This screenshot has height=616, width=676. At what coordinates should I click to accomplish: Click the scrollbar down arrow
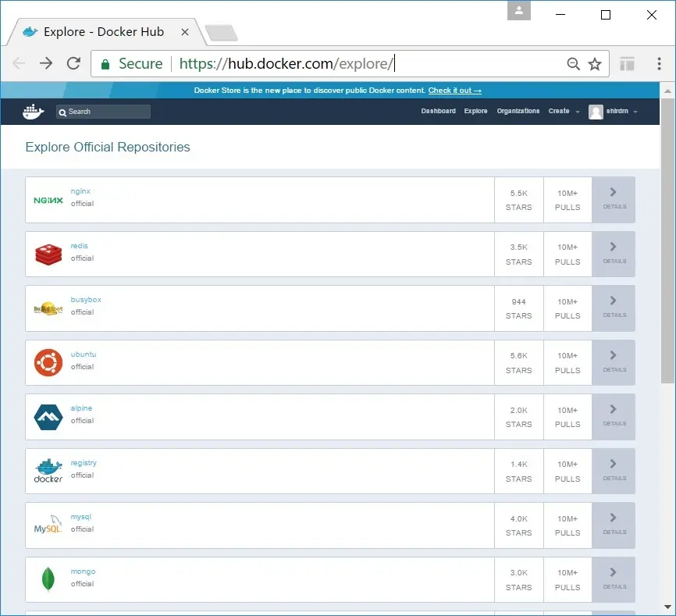[x=668, y=607]
